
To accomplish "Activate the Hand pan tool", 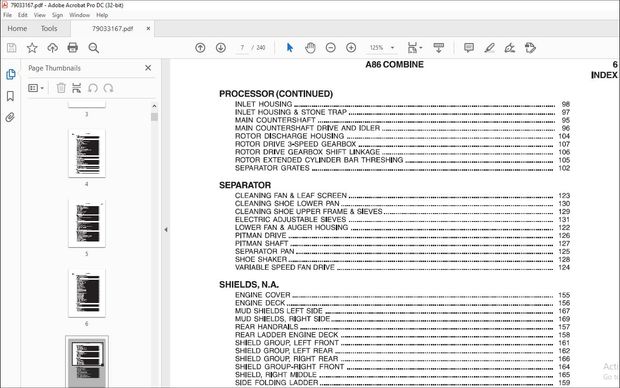I will 310,48.
